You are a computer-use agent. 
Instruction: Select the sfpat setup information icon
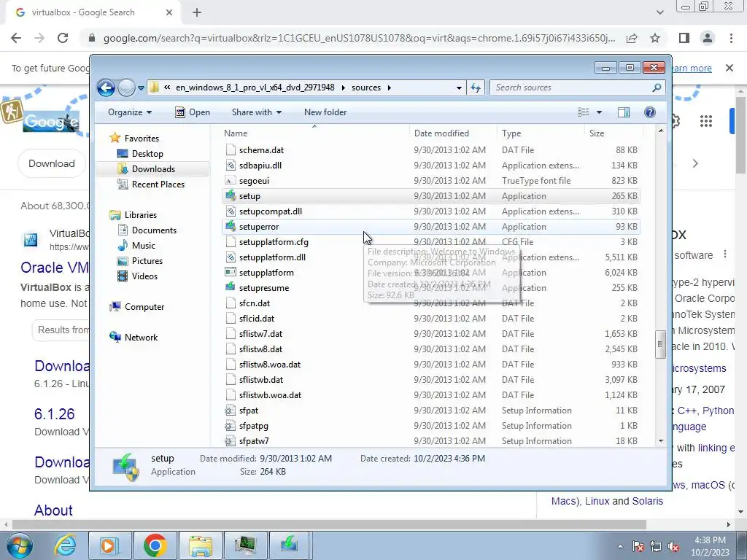click(231, 411)
